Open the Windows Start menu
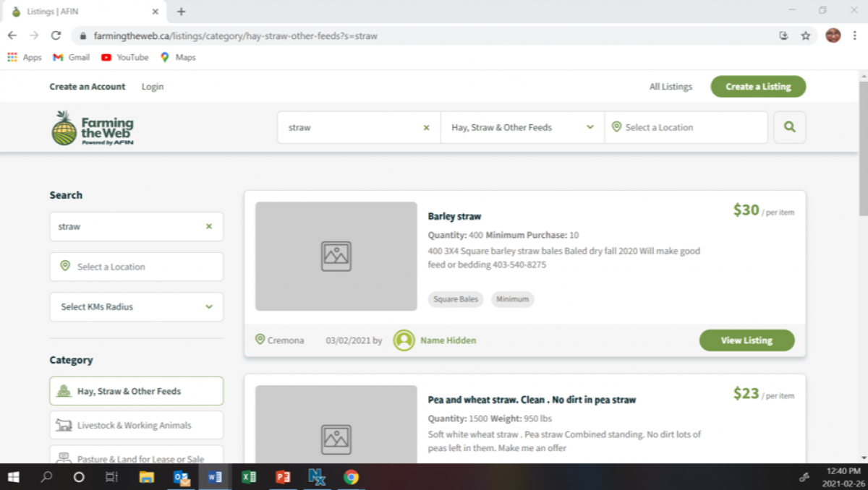This screenshot has width=868, height=490. click(13, 477)
